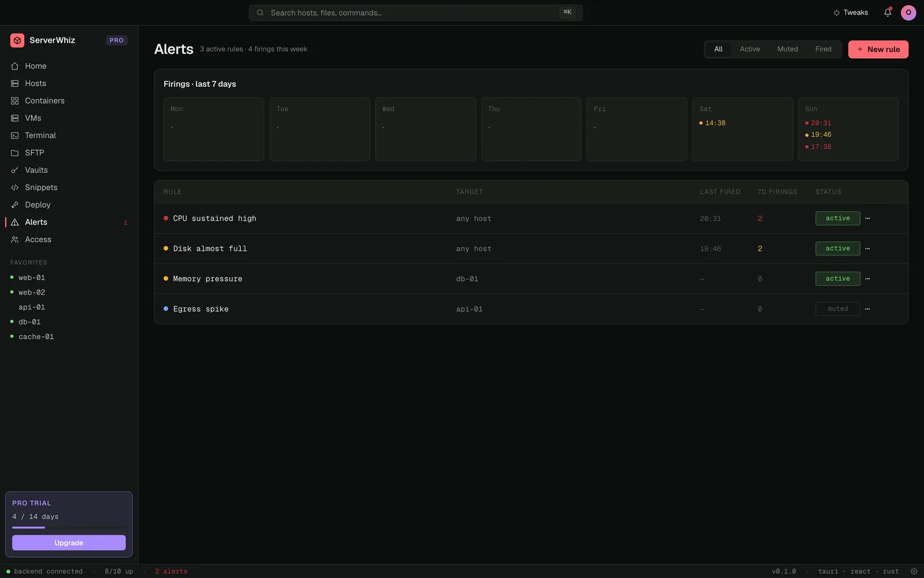Go to Hosts in sidebar
The image size is (924, 578).
coord(69,83)
